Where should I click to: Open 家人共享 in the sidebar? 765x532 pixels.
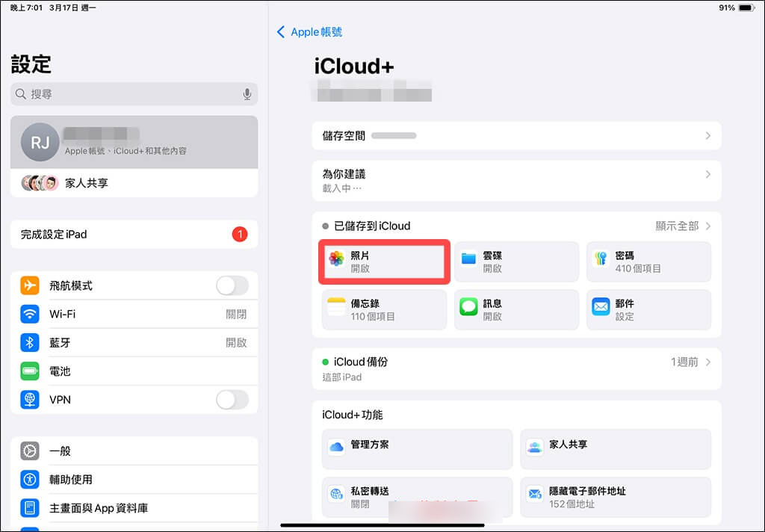pyautogui.click(x=134, y=183)
